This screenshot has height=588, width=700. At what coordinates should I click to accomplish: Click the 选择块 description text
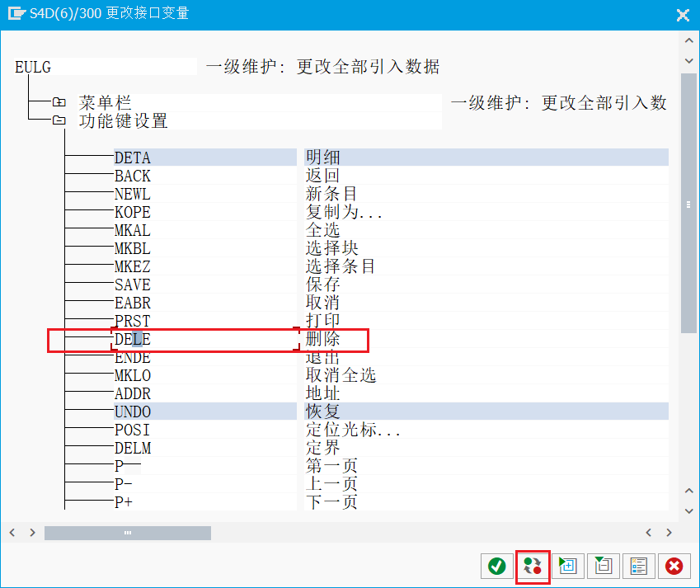tap(331, 248)
